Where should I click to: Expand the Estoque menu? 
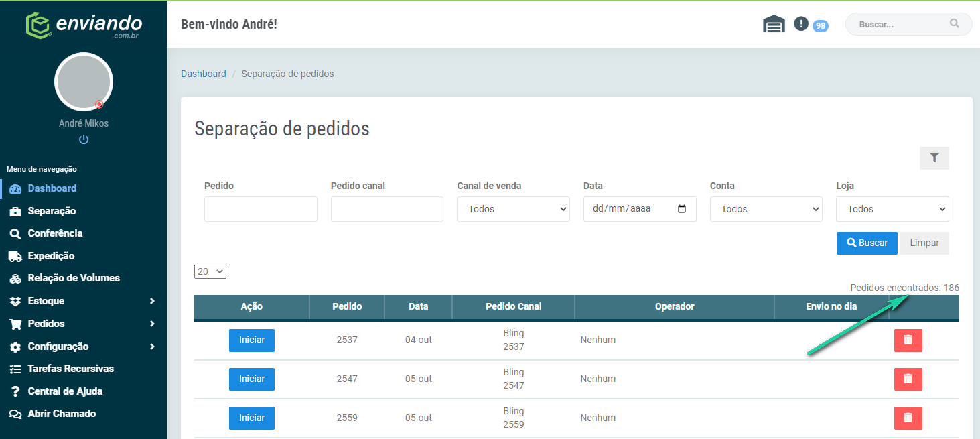(84, 301)
